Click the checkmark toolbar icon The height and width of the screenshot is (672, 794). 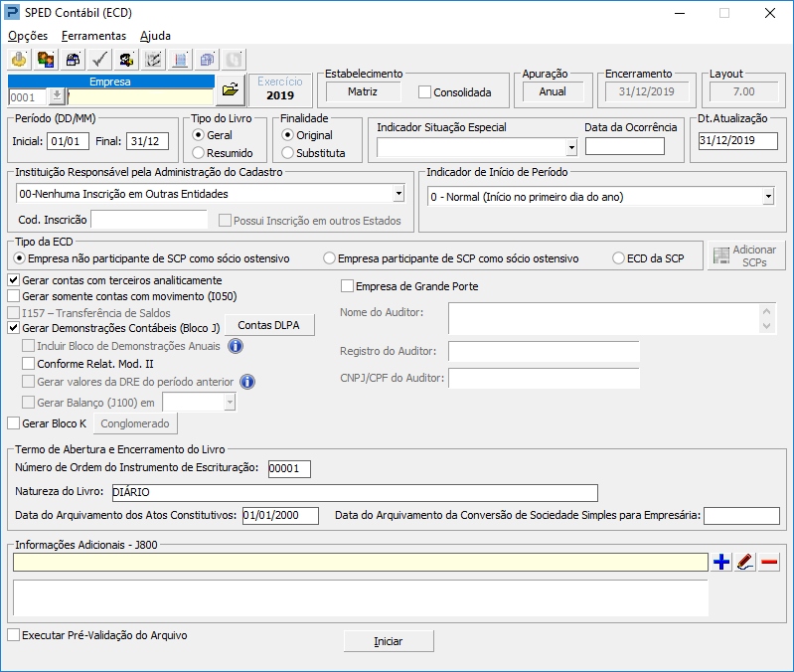pos(99,60)
